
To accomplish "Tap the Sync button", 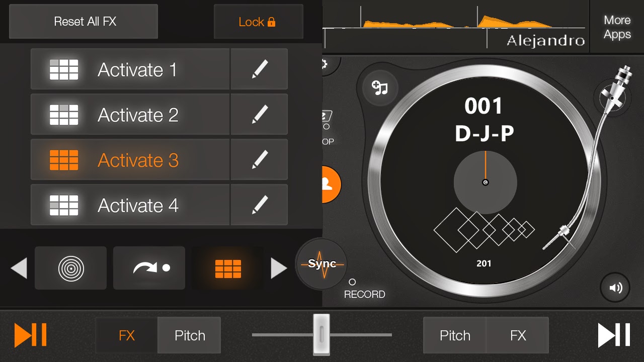I will tap(321, 264).
